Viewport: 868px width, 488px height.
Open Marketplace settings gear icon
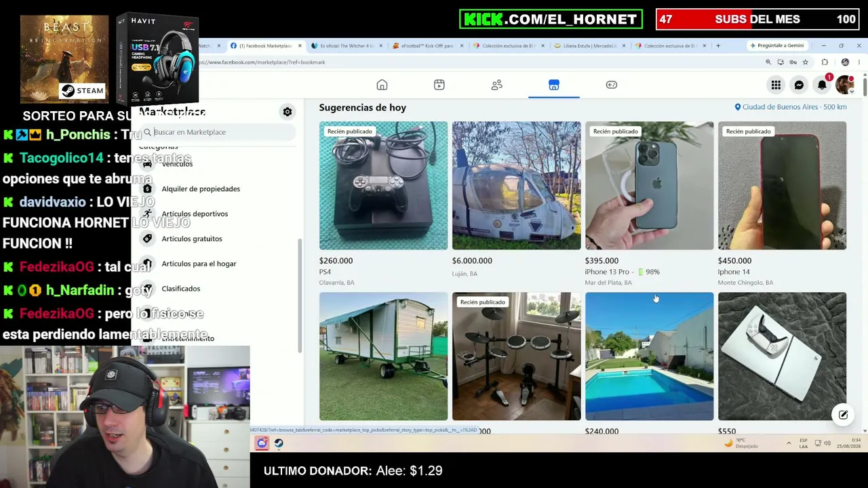(288, 112)
